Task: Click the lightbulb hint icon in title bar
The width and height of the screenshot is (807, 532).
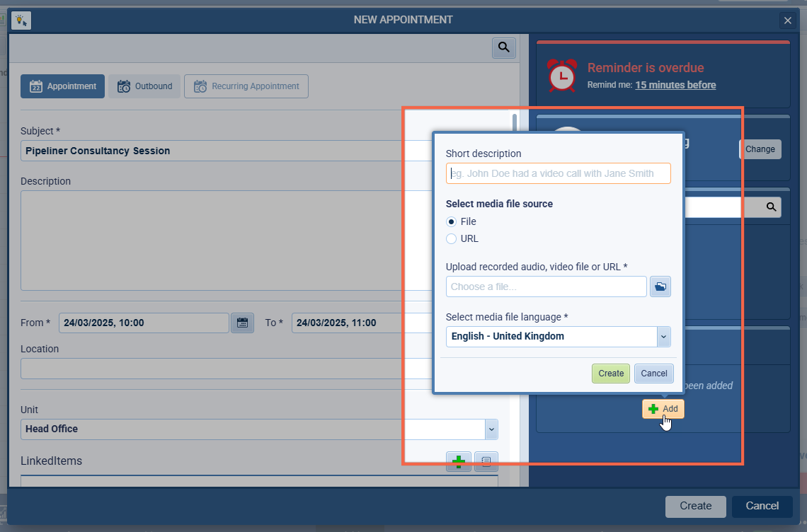Action: pos(21,20)
